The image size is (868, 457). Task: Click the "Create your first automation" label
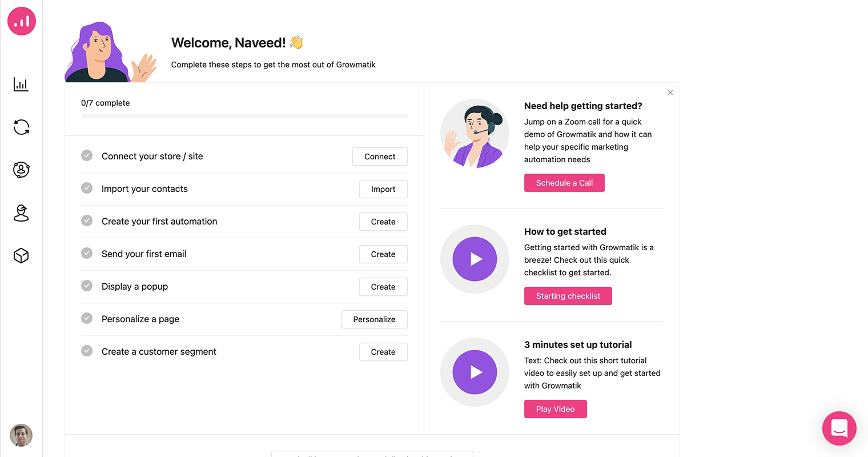coord(159,221)
